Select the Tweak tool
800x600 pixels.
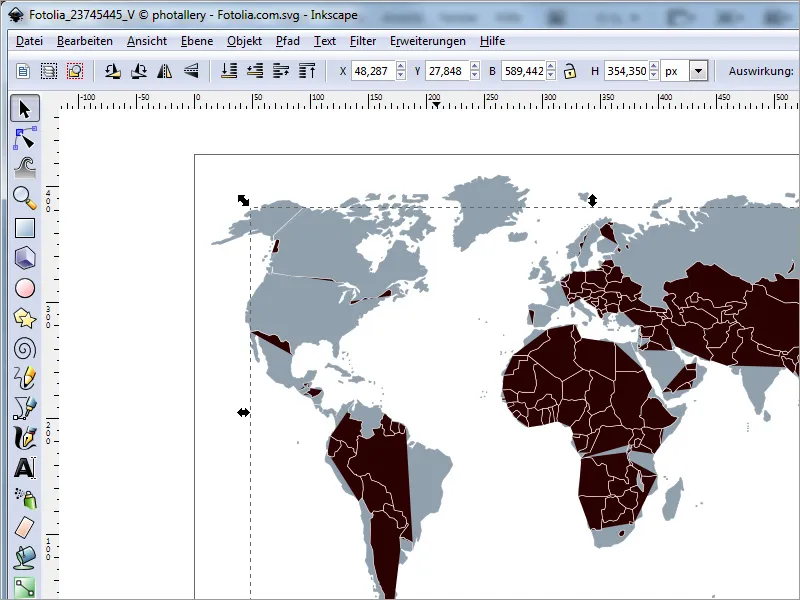click(24, 168)
